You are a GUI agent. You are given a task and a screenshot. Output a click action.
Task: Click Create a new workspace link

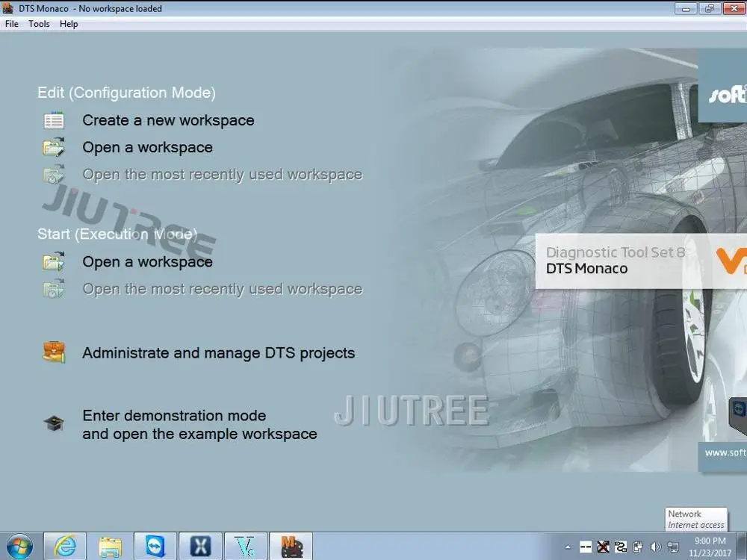(168, 120)
